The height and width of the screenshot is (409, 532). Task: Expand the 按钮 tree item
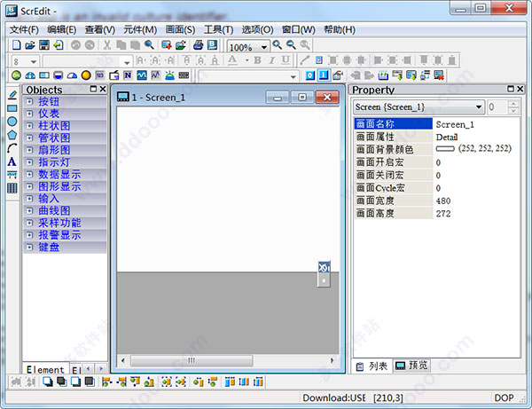pyautogui.click(x=30, y=101)
